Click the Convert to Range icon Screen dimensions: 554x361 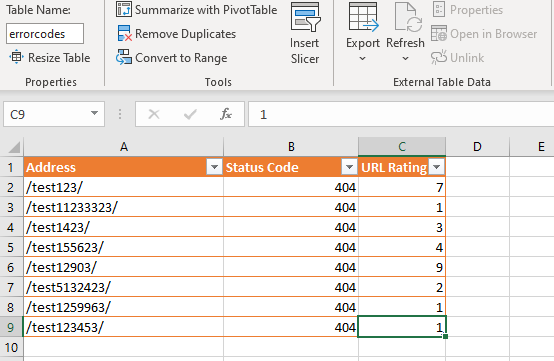point(124,57)
